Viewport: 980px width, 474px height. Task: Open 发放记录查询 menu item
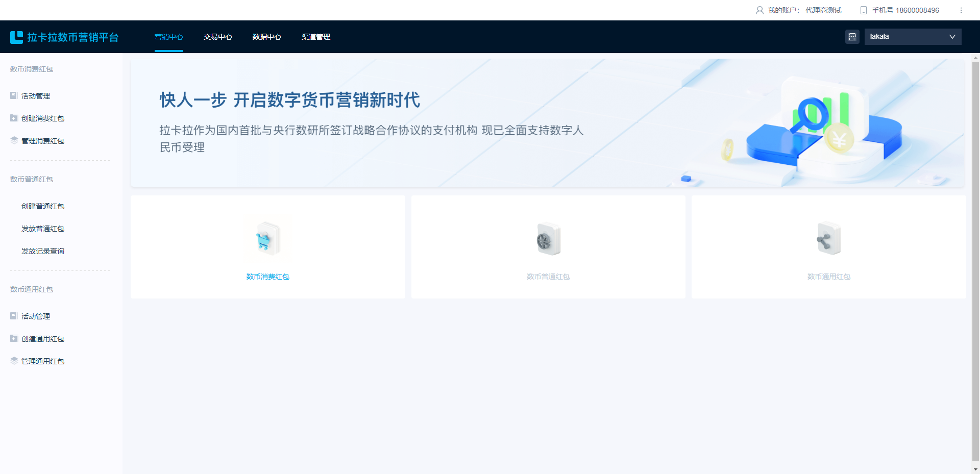click(43, 251)
